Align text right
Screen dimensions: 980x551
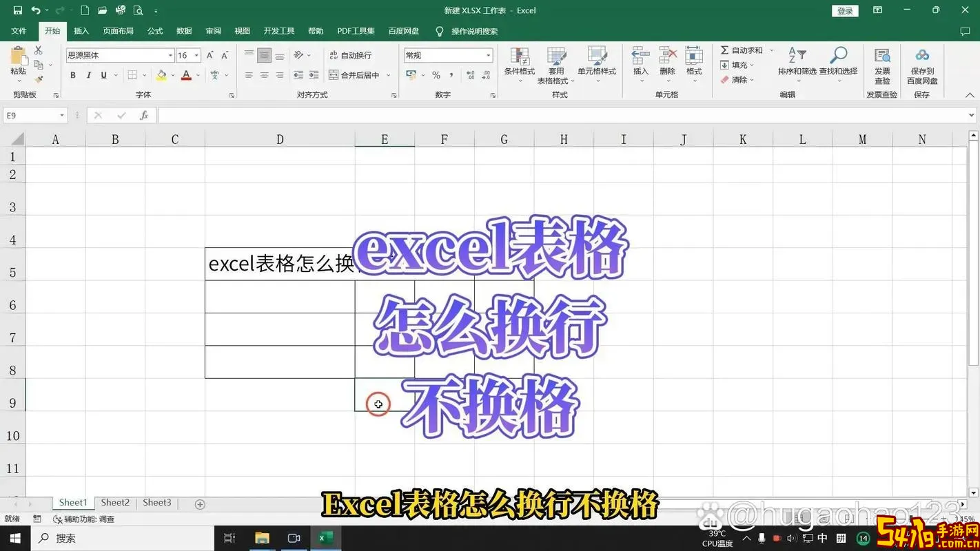280,75
